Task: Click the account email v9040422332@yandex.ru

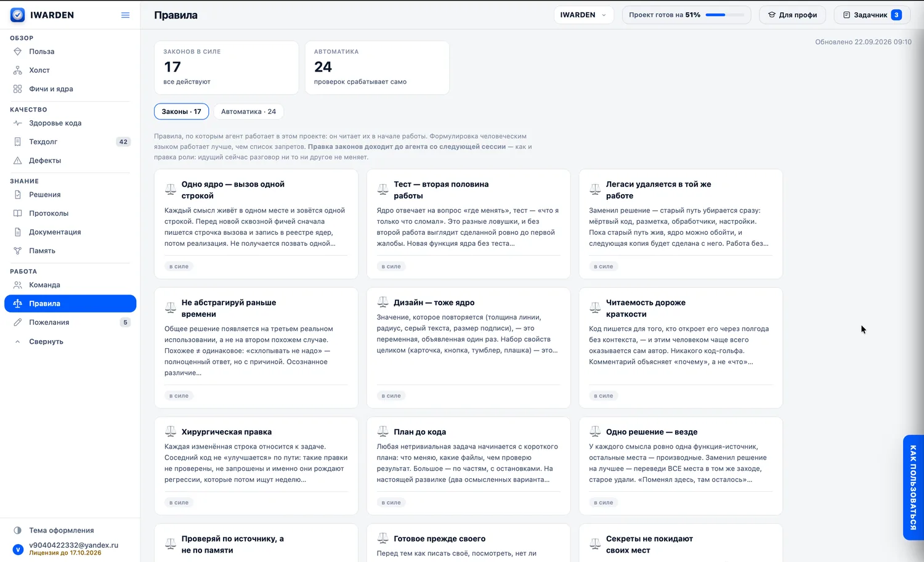Action: [x=74, y=545]
